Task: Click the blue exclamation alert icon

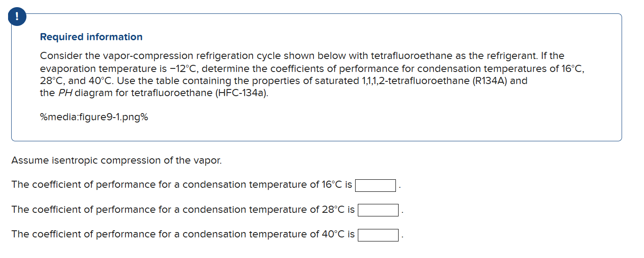Action: pyautogui.click(x=17, y=17)
